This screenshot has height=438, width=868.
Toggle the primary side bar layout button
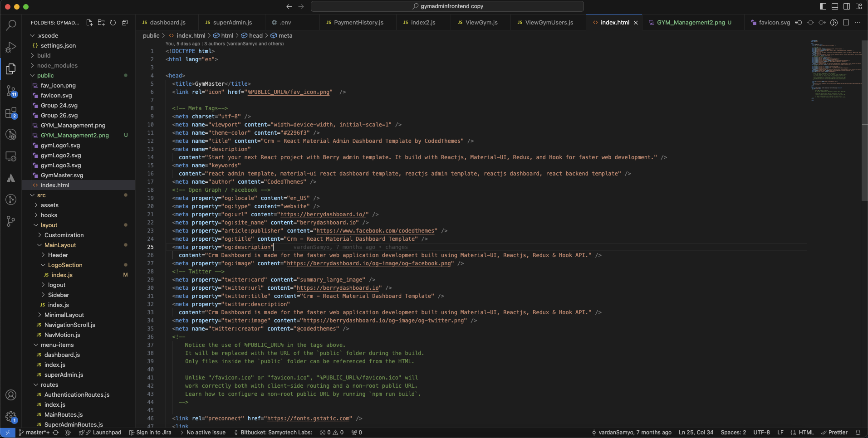coord(823,6)
